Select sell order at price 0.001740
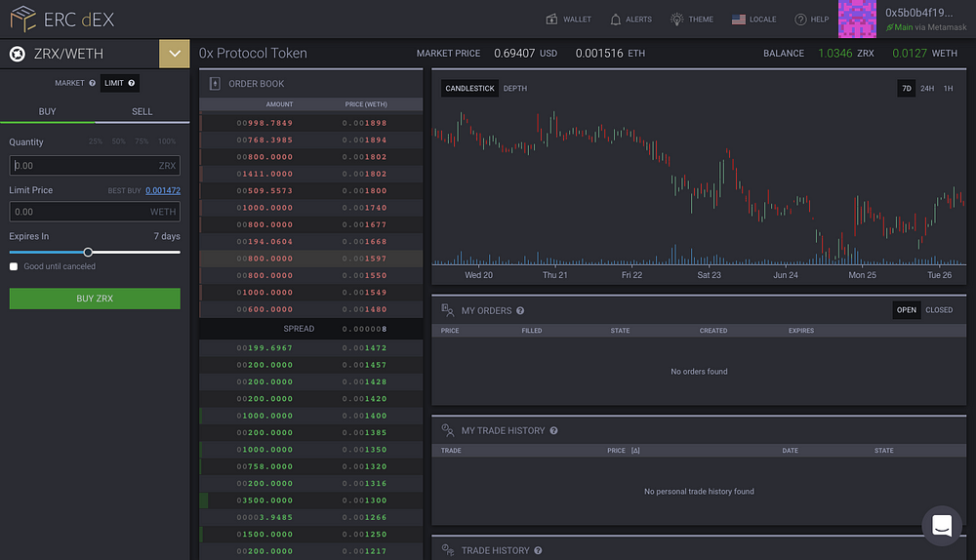976x560 pixels. point(310,208)
